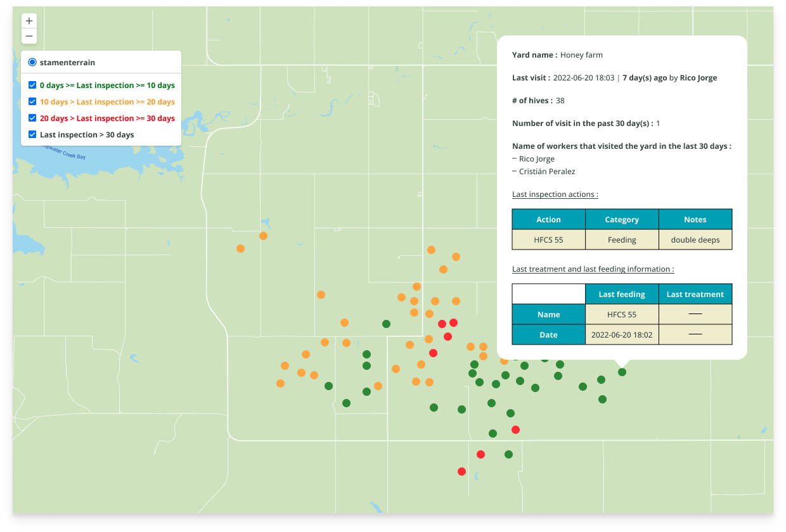Click the green yard marker beneath the popup pointer
This screenshot has height=532, width=786.
click(x=622, y=372)
